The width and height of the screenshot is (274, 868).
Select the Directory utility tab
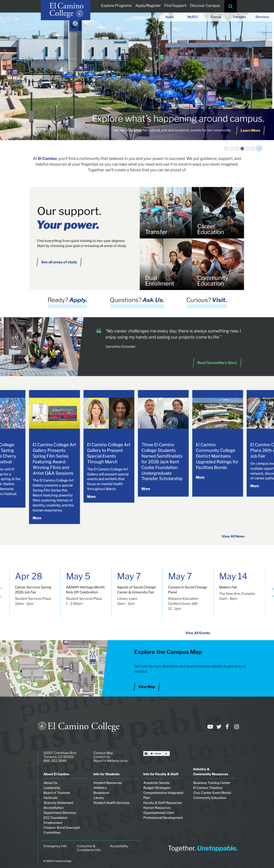point(262,17)
